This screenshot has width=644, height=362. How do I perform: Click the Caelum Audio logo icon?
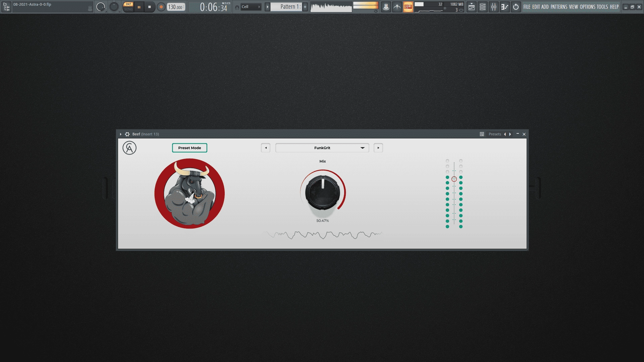129,148
